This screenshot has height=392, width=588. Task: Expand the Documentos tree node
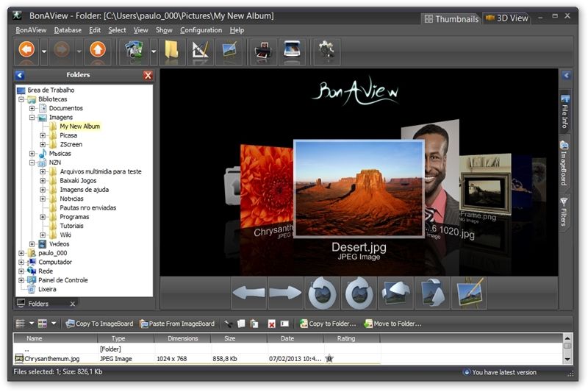(32, 108)
